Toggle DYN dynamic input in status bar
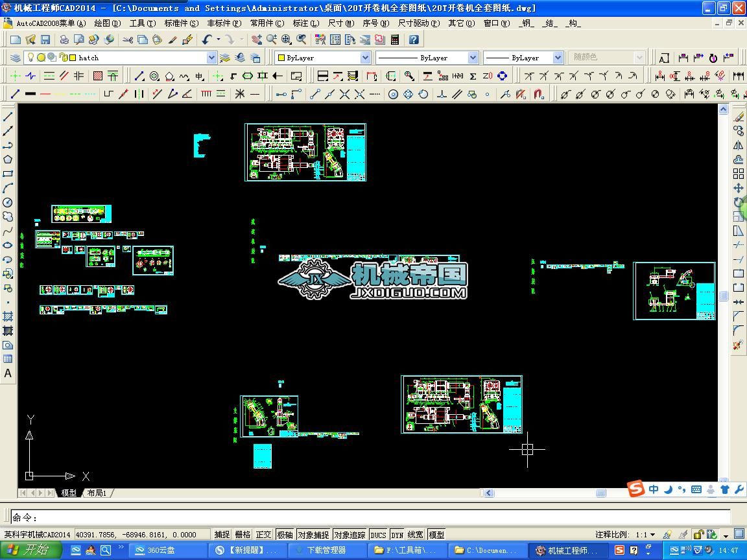The height and width of the screenshot is (560, 747). click(x=397, y=535)
